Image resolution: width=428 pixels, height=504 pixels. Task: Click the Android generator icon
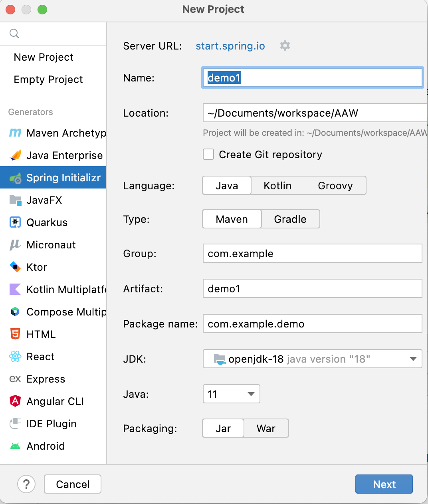tap(15, 446)
